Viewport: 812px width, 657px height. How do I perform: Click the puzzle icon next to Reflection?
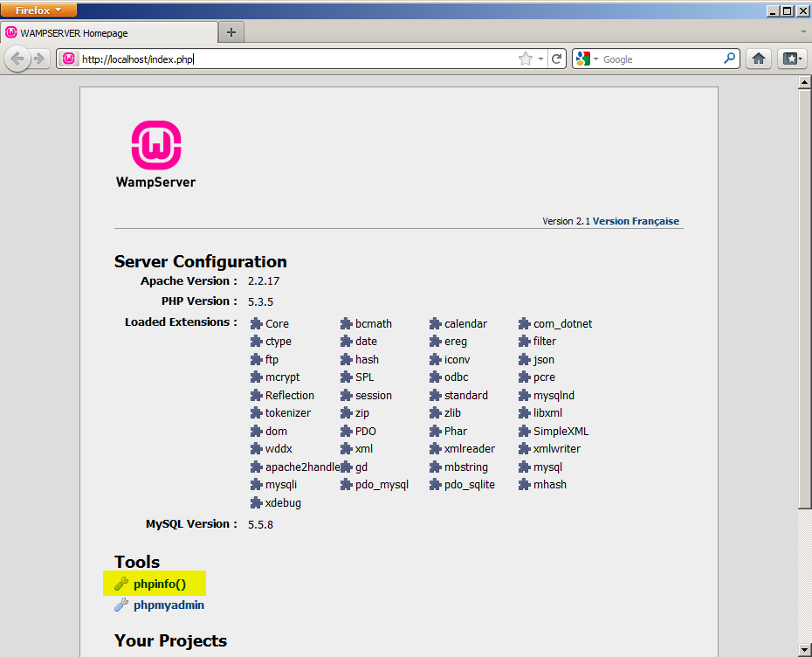(257, 396)
